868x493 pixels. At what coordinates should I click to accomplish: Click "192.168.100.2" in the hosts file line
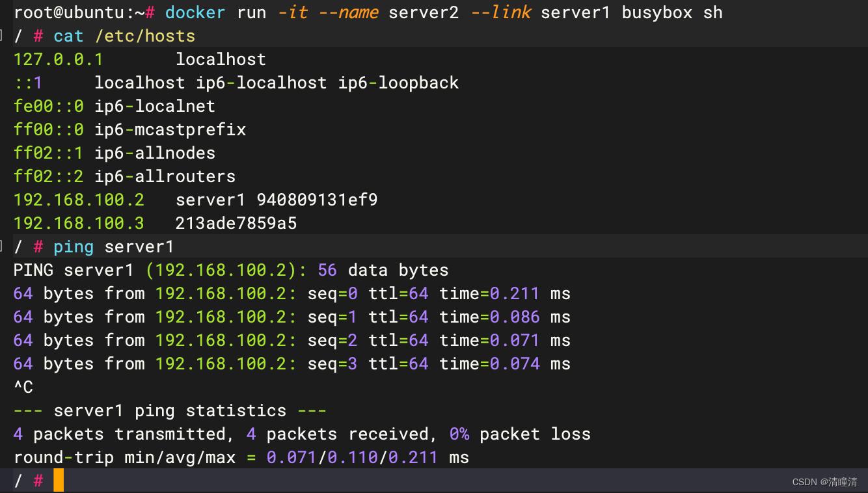coord(79,200)
